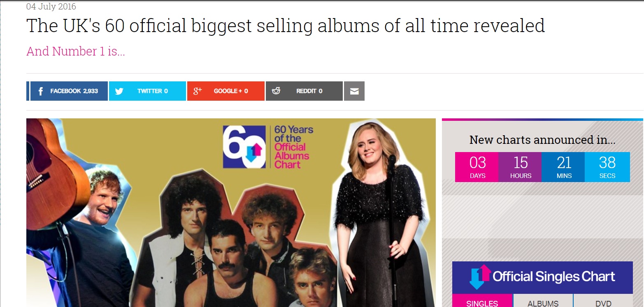Screen dimensions: 644x307
Task: Click the 'And Number 1 is...' subtitle
Action: (x=76, y=51)
